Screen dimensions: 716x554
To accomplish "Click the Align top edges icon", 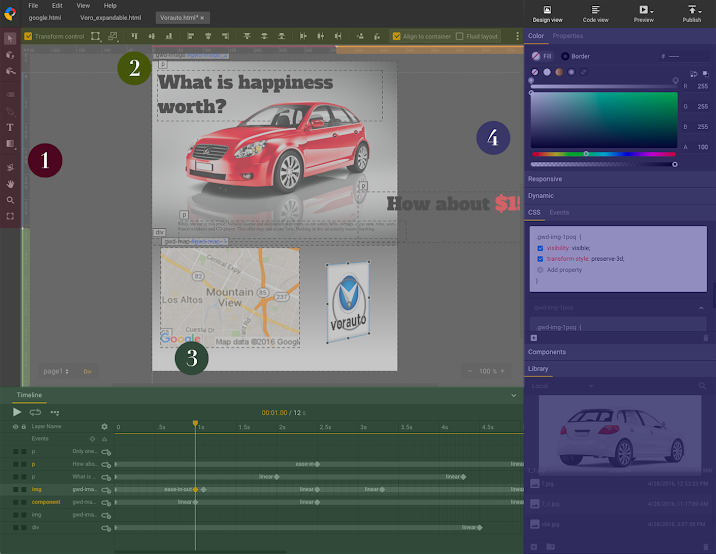I will (134, 36).
